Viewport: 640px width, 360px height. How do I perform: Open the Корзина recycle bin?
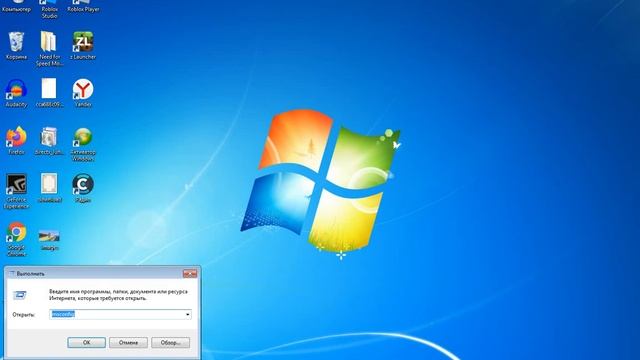click(x=16, y=45)
